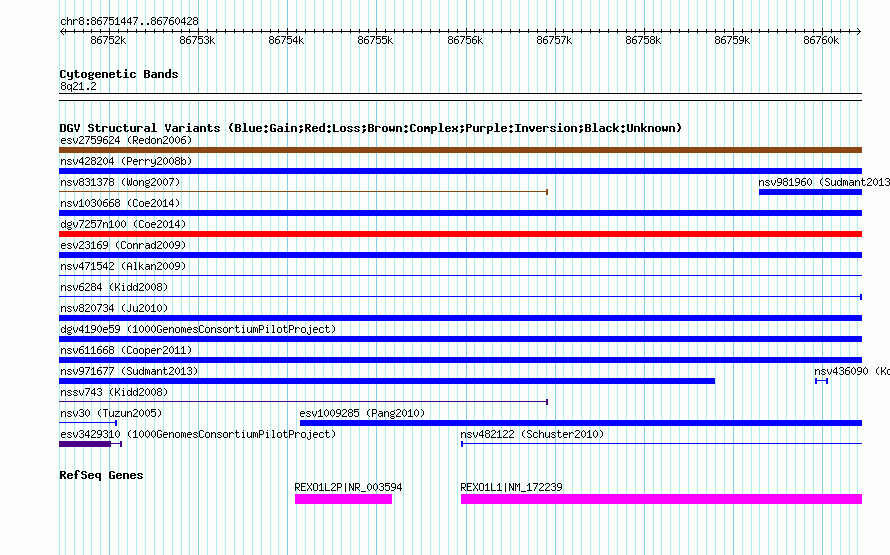Click the thin blue nsv6284 variant line
Screen dimensions: 890x555
pos(460,297)
